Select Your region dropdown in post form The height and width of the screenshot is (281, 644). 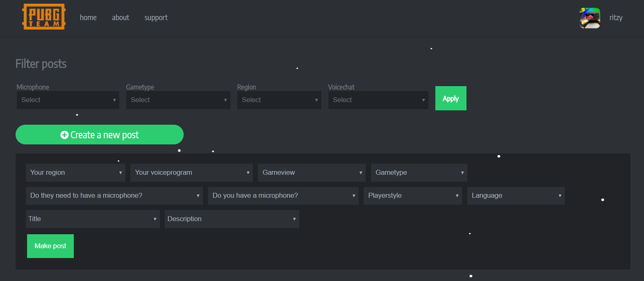75,173
